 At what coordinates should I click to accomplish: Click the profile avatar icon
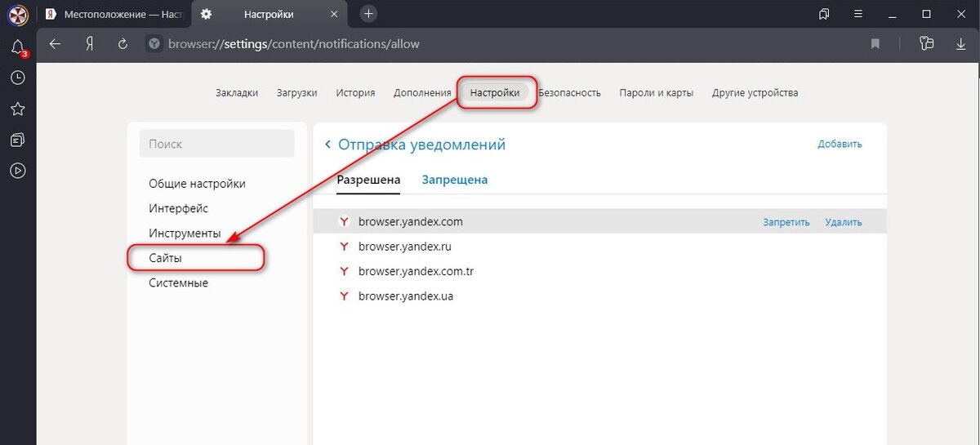[x=18, y=14]
